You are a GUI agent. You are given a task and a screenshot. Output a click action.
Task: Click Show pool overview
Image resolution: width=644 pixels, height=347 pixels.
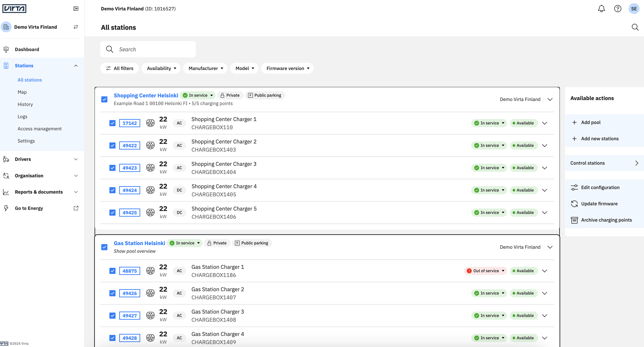point(135,251)
